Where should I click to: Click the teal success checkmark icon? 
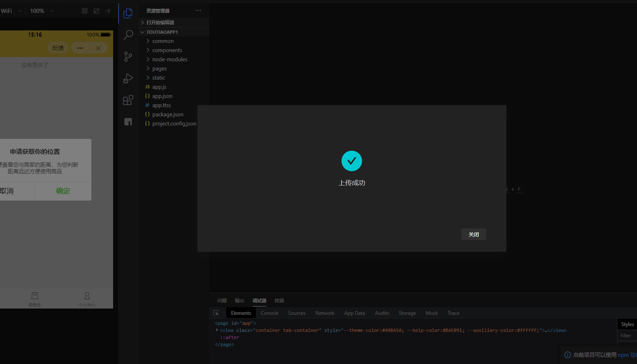(352, 161)
